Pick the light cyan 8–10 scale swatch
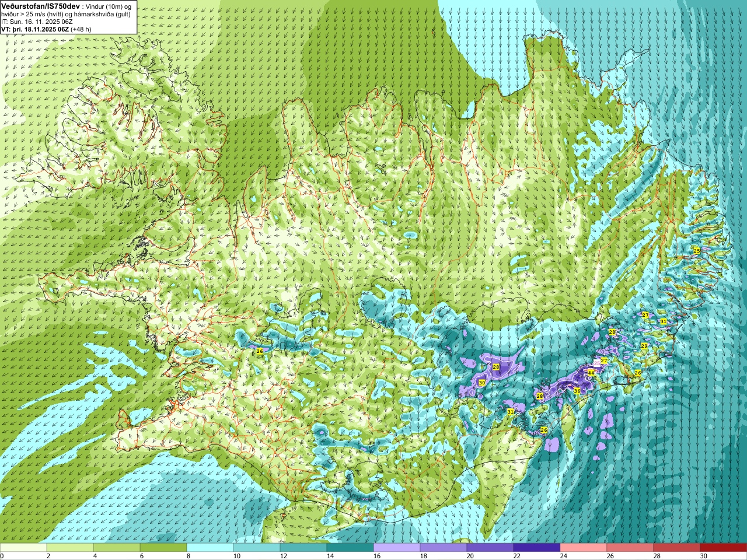 coord(210,548)
